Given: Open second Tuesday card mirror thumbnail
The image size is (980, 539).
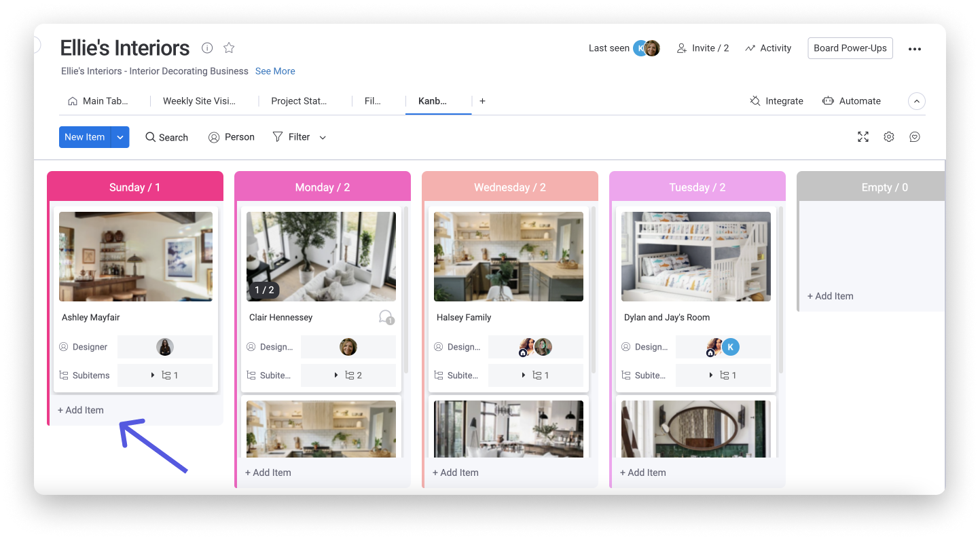Looking at the screenshot, I should point(696,428).
